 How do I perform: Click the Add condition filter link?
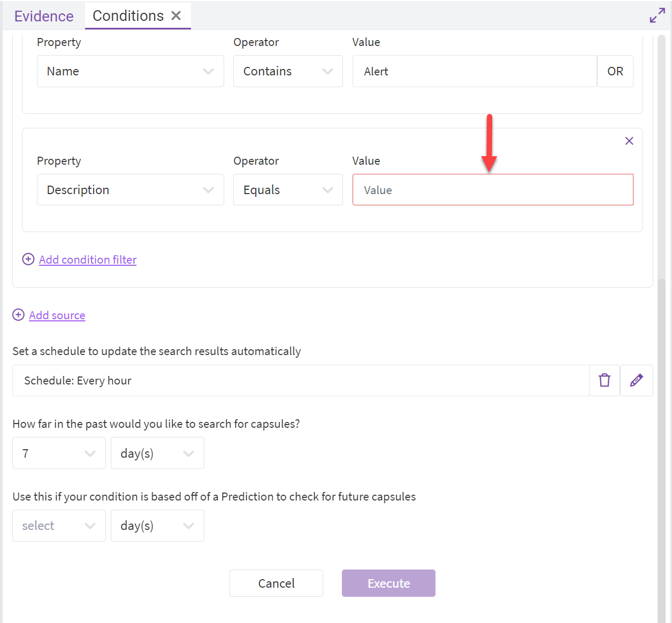pyautogui.click(x=88, y=260)
